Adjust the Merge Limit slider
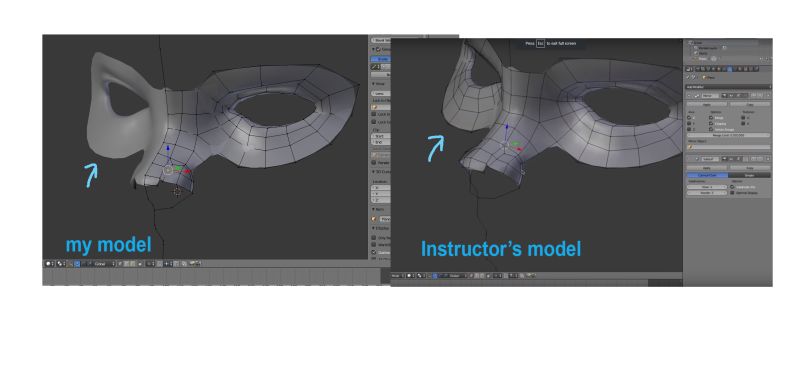This screenshot has width=800, height=372. click(x=729, y=135)
